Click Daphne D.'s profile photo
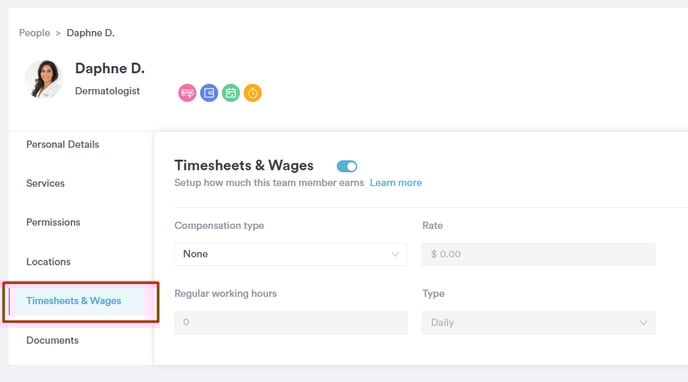Image resolution: width=688 pixels, height=382 pixels. [43, 79]
